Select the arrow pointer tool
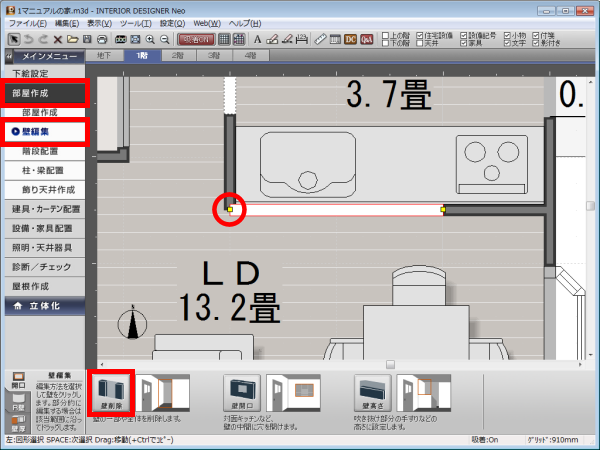 [x=13, y=39]
